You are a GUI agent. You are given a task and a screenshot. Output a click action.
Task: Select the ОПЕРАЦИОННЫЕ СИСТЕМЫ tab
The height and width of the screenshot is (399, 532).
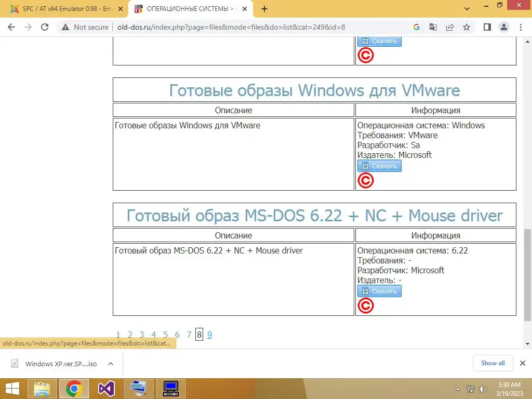(x=191, y=9)
